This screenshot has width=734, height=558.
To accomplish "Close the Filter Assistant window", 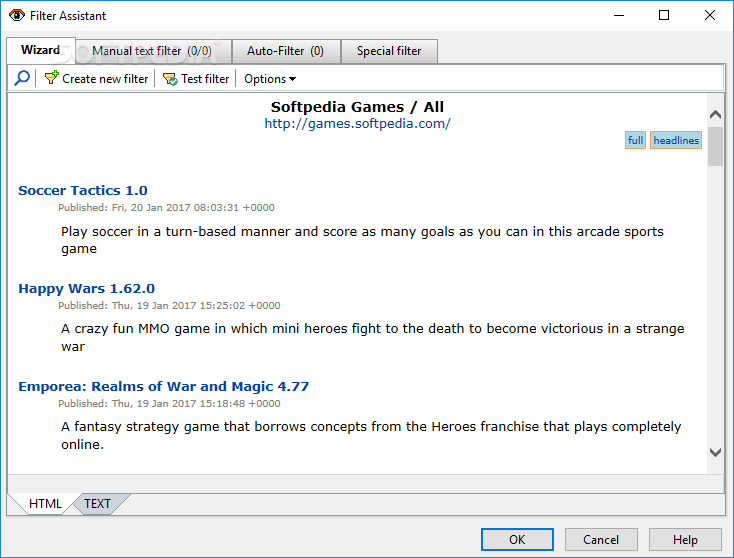I will point(710,15).
